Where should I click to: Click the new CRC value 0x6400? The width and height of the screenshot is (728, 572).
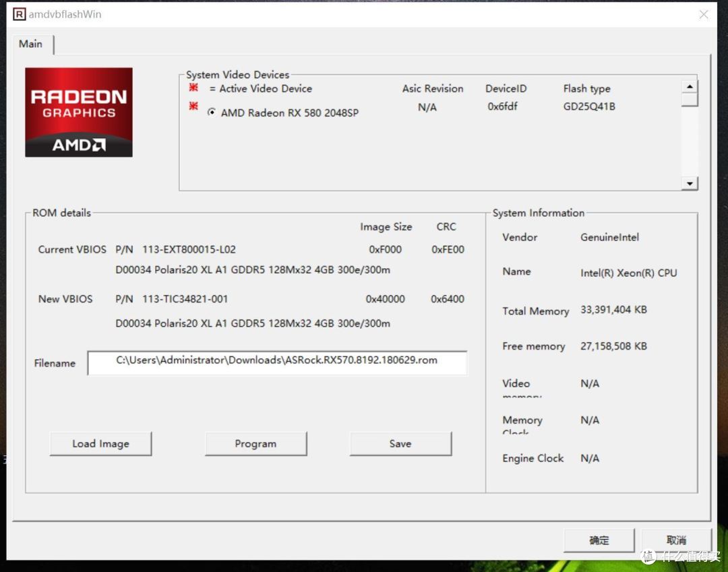point(448,299)
